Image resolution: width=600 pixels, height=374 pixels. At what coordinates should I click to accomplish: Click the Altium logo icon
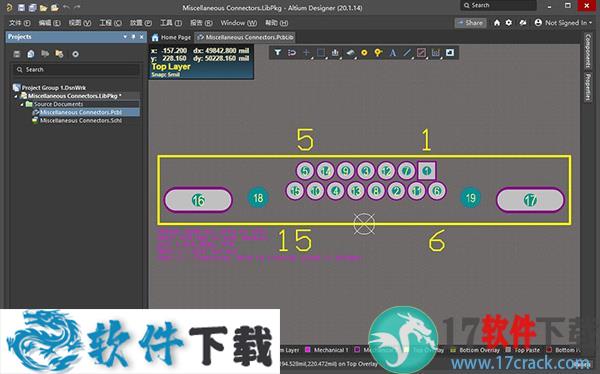(9, 7)
